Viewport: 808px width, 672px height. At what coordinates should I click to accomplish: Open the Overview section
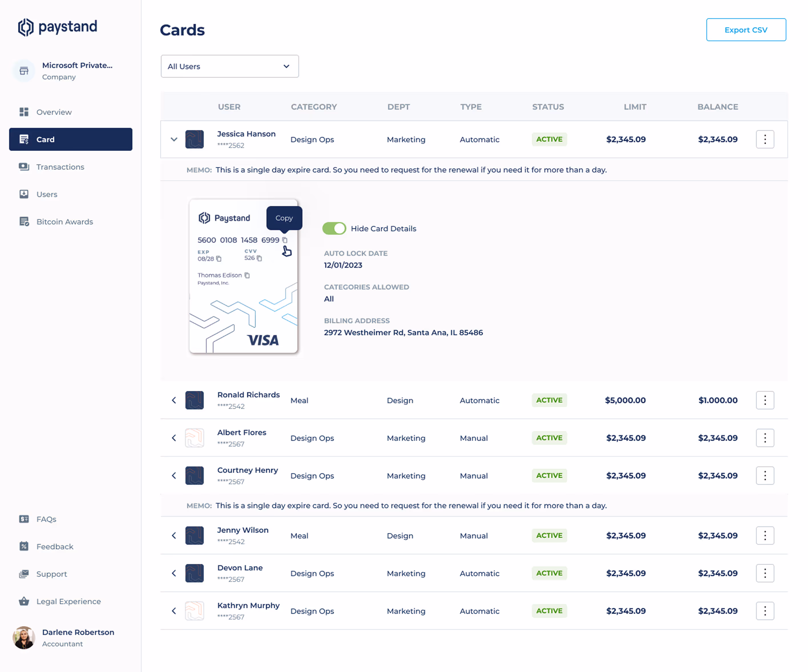point(54,112)
